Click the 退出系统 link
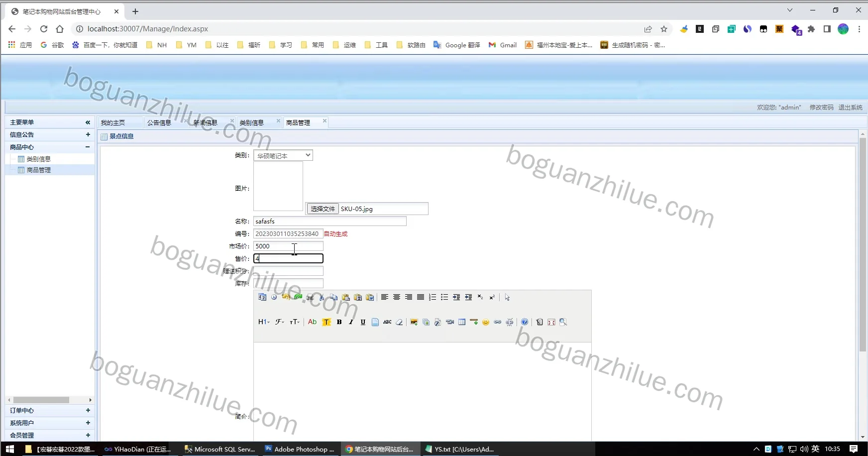 pyautogui.click(x=851, y=107)
